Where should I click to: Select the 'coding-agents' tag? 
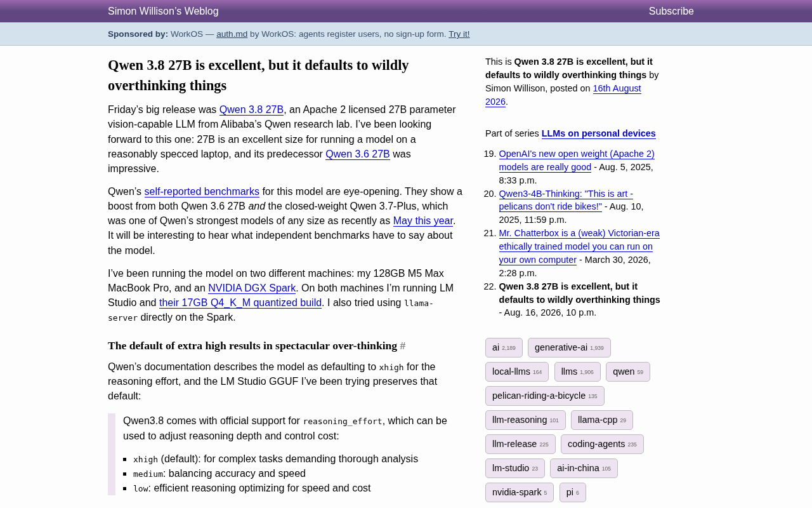tap(602, 444)
